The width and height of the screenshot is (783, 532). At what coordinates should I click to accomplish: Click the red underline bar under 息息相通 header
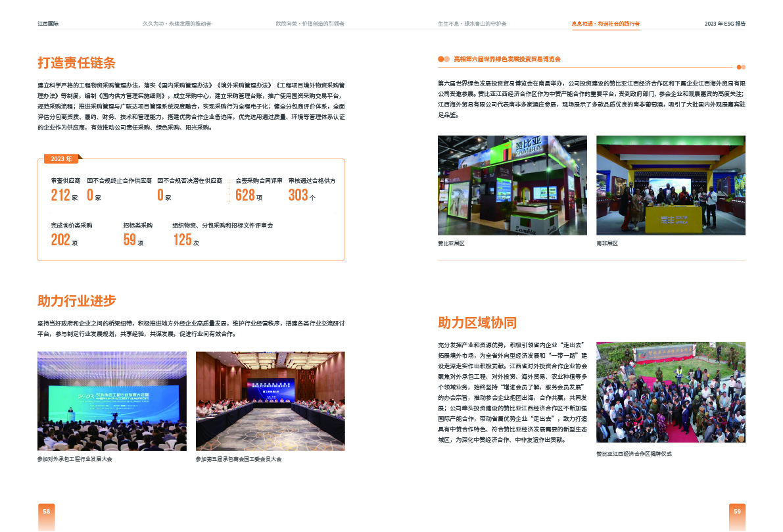pos(605,29)
